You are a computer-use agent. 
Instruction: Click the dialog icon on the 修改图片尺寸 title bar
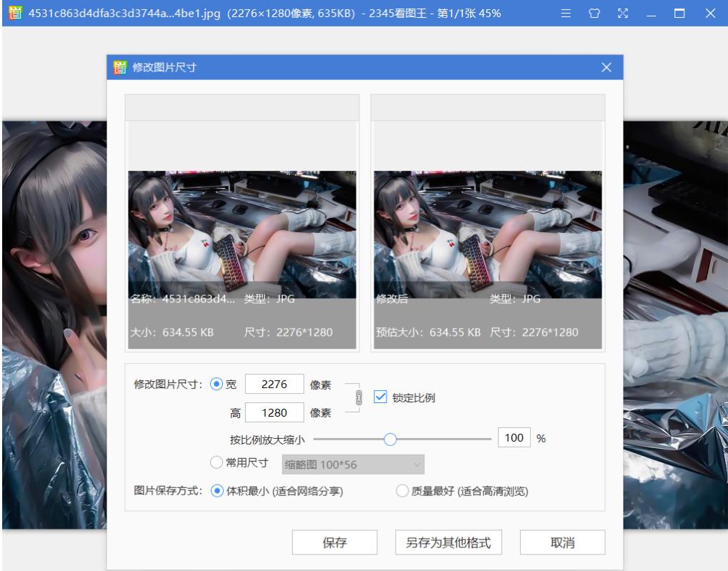pyautogui.click(x=119, y=67)
